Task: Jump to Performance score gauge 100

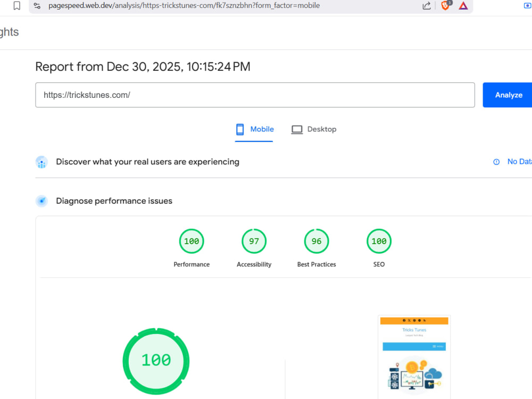Action: click(x=192, y=241)
